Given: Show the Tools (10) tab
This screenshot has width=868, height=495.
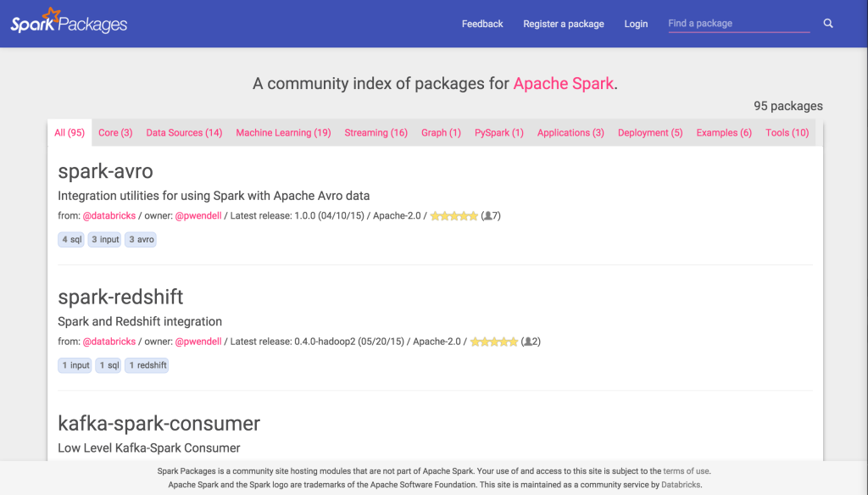Looking at the screenshot, I should point(787,133).
